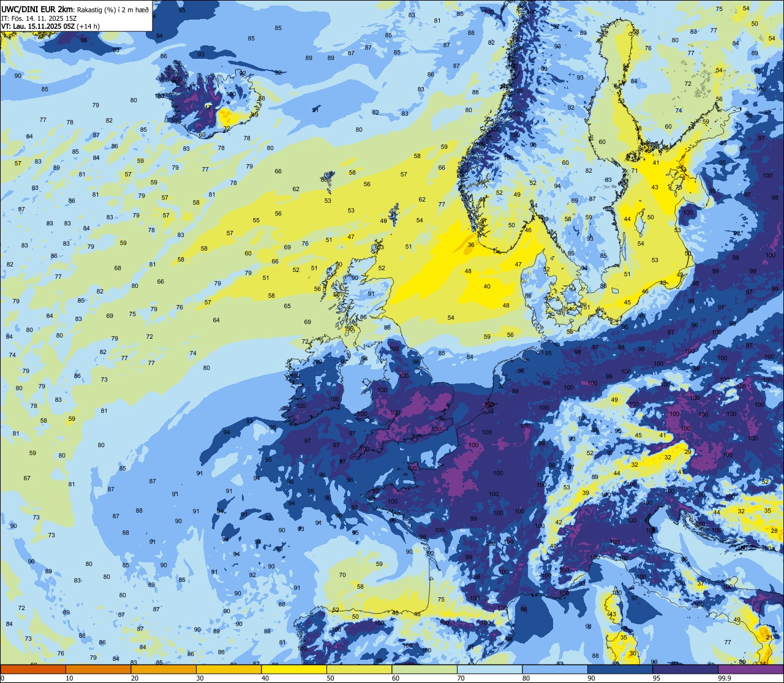
Task: Click the 'IT: Fös. 14. 11. 2025 15Z' line
Action: (39, 18)
